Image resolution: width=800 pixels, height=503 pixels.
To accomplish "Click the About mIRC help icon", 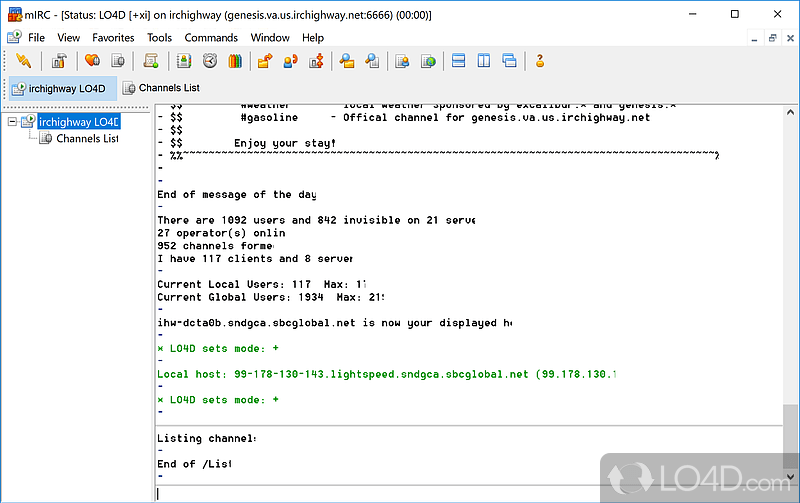I will point(540,61).
